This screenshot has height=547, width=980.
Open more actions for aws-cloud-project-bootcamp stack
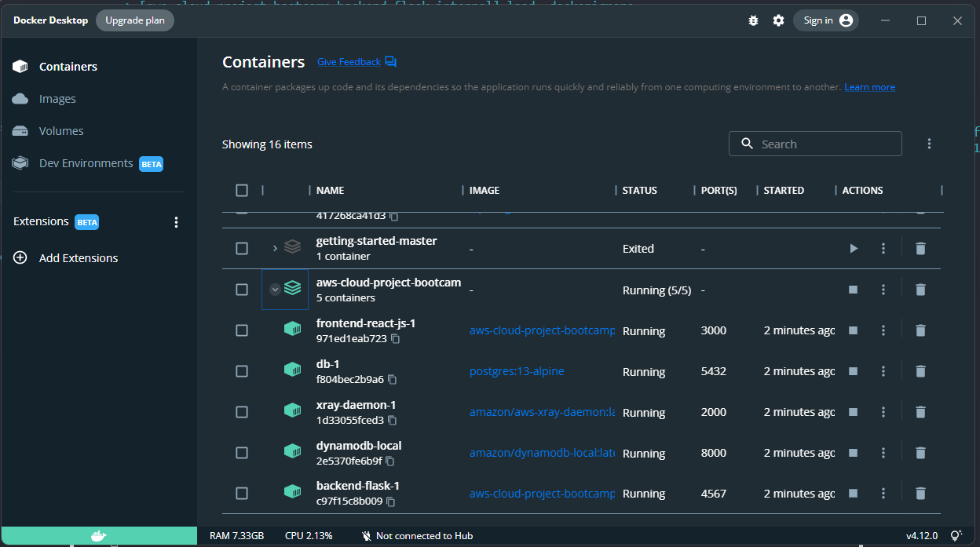(x=883, y=290)
